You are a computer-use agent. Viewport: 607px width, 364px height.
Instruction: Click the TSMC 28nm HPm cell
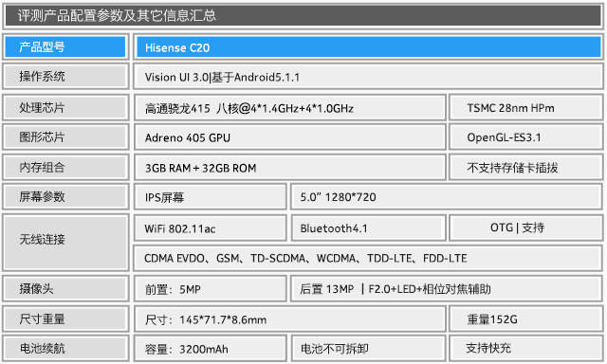pyautogui.click(x=525, y=107)
